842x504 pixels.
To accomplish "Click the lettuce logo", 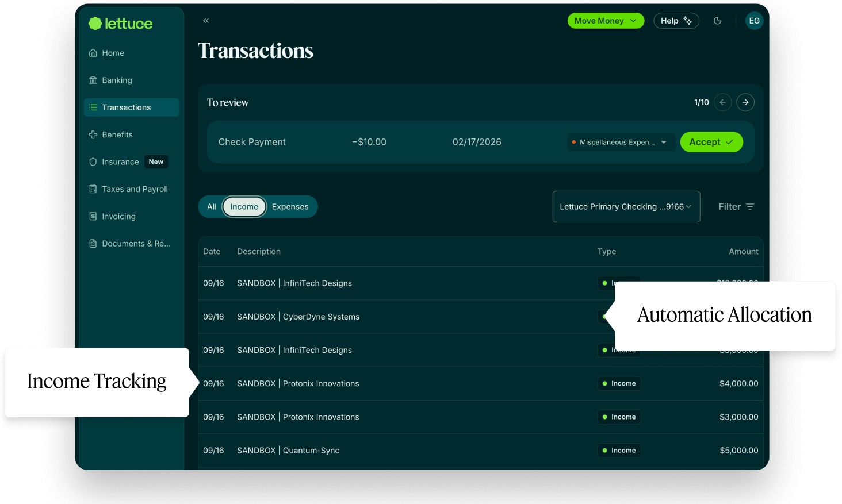I will click(120, 24).
